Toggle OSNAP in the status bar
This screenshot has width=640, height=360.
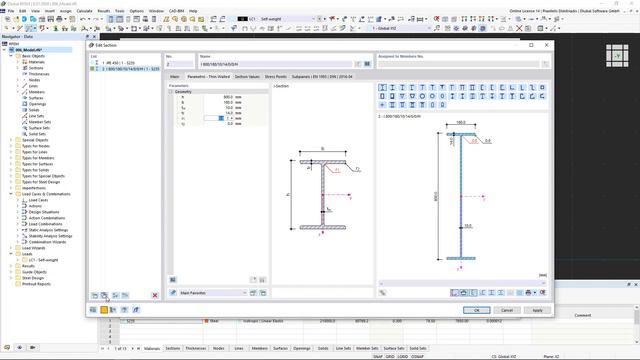point(417,357)
